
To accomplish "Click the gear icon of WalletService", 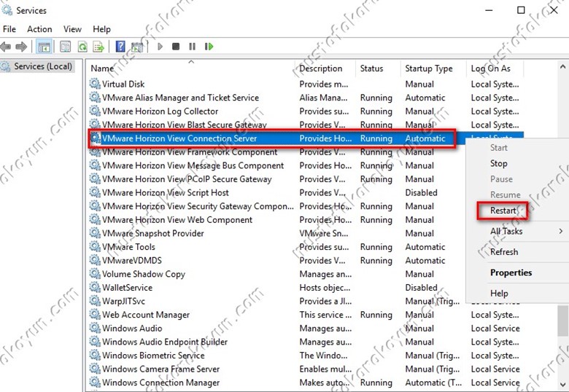I will click(95, 287).
